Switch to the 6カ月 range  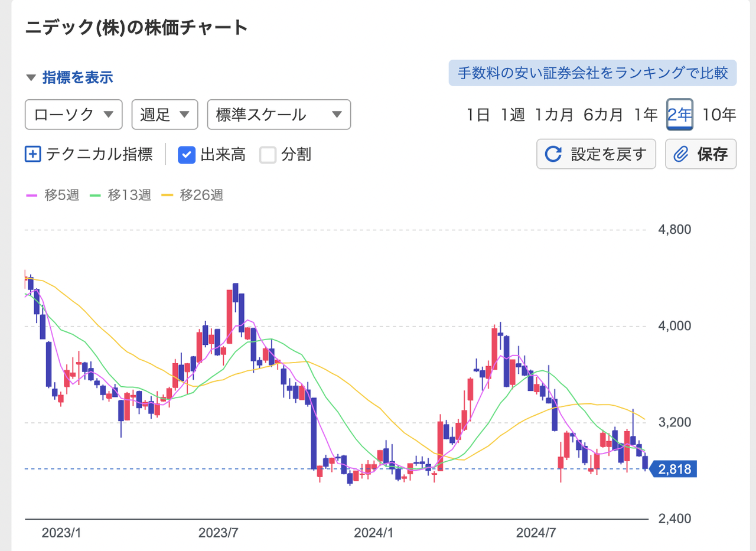(603, 115)
